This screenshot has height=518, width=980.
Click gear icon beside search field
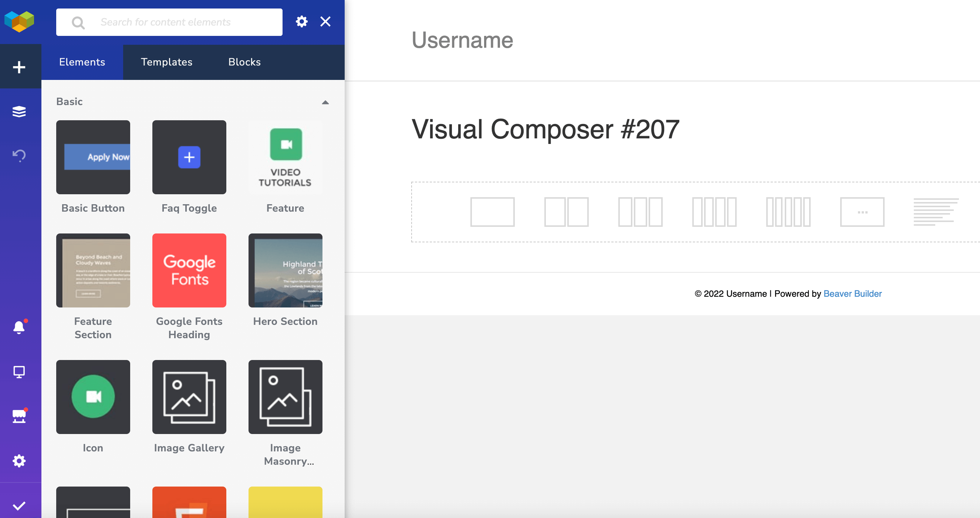301,22
